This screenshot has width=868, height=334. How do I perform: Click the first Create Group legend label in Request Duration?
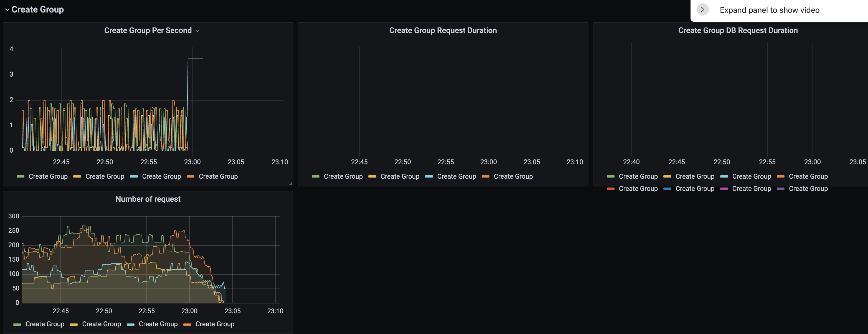343,176
